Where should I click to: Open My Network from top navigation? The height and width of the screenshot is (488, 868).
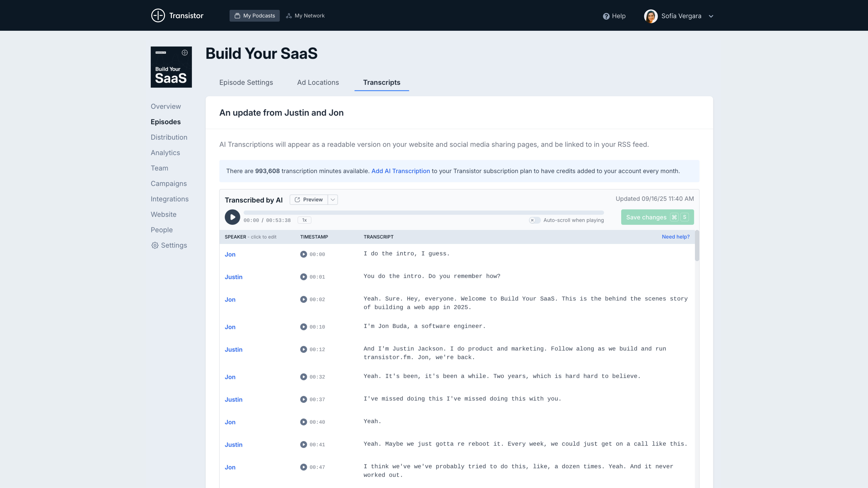[x=305, y=16]
